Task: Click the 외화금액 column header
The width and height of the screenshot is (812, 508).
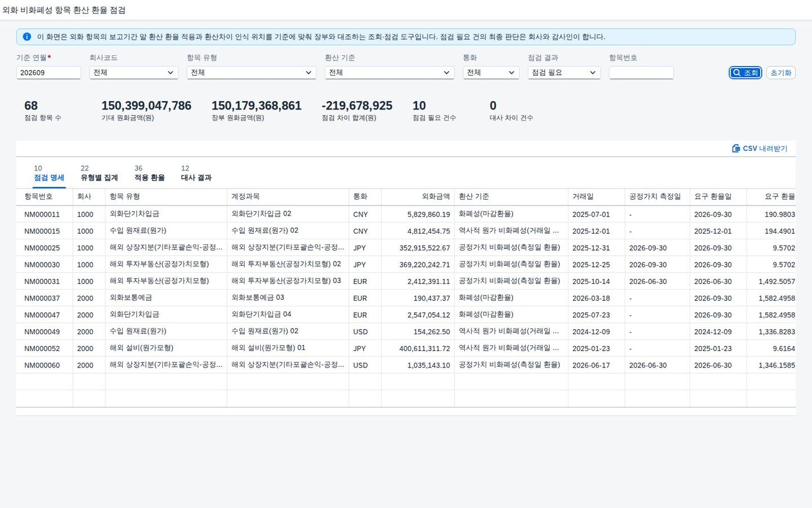Action: click(418, 196)
